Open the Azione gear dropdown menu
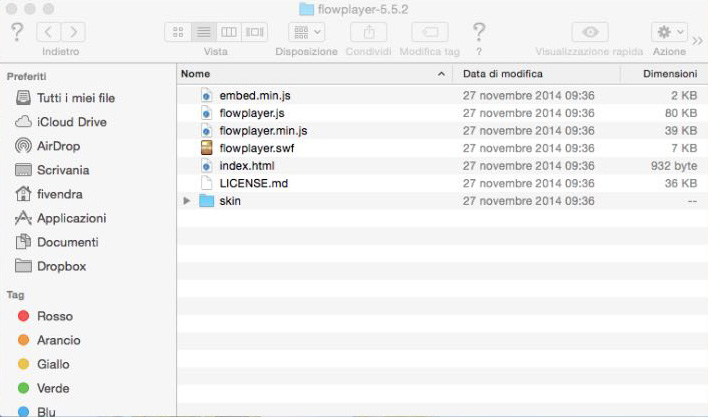708x417 pixels. pyautogui.click(x=668, y=32)
